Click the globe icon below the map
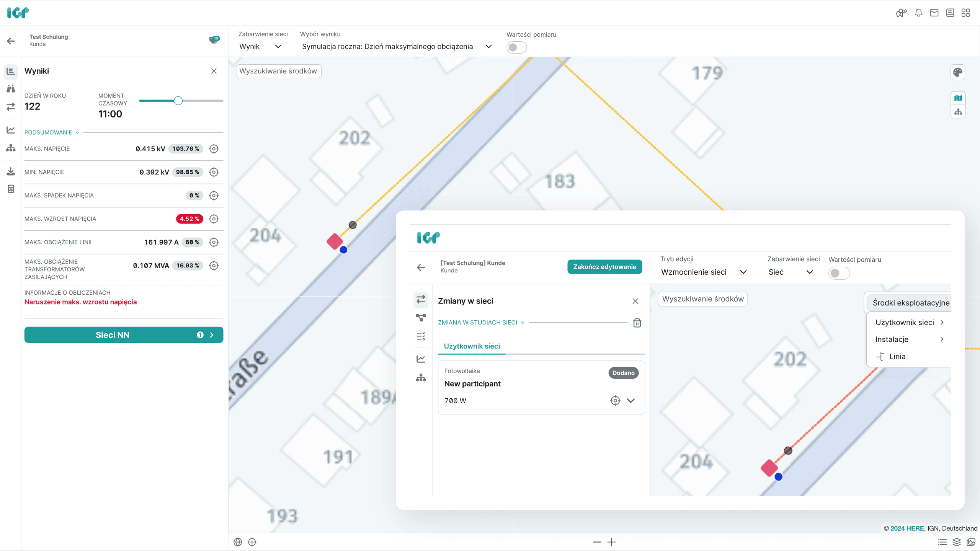The image size is (980, 551). [238, 542]
